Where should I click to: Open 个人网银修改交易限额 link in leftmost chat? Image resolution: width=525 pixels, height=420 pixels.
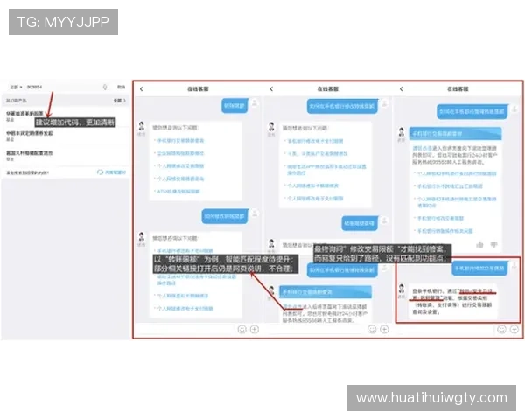point(180,166)
